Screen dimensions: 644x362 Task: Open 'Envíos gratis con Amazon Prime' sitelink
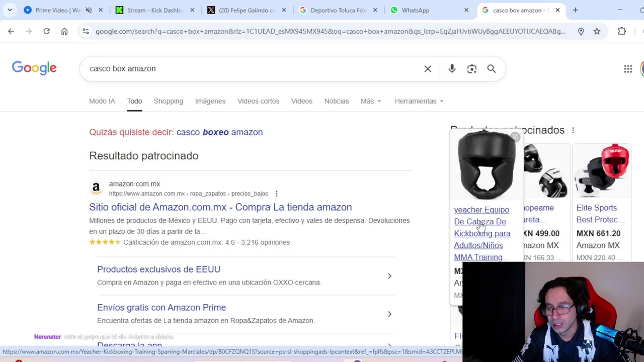[x=162, y=308]
